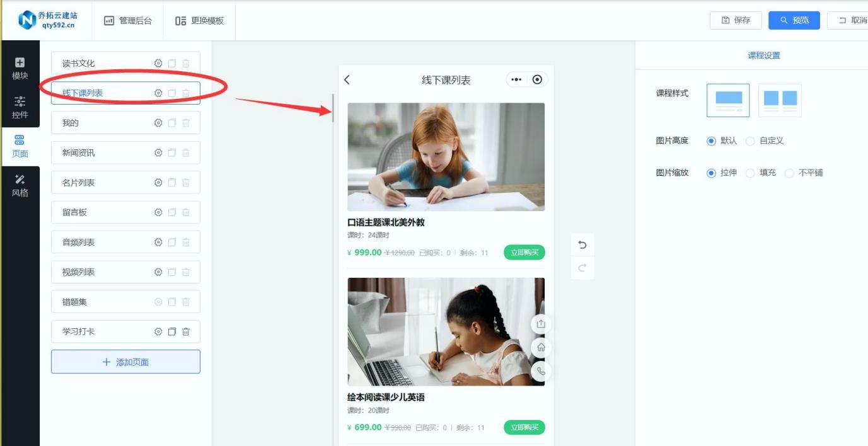Click the 保存 button
The image size is (868, 446).
point(736,20)
